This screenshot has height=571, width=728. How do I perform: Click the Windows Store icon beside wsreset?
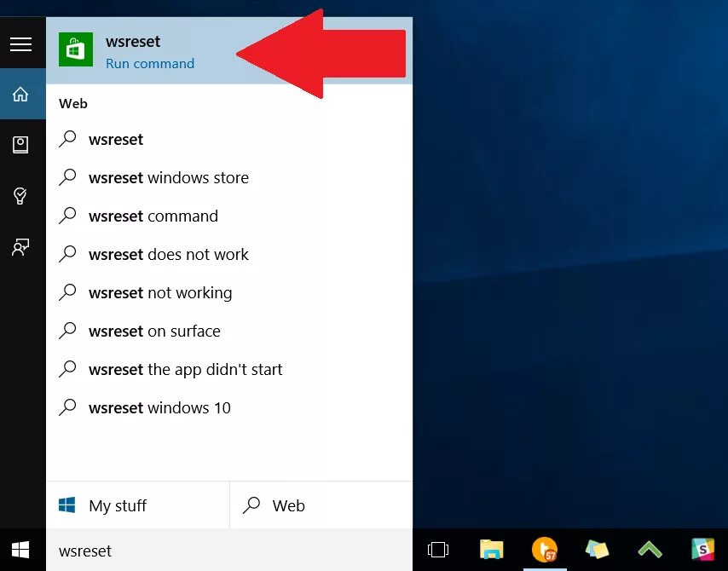(x=75, y=50)
